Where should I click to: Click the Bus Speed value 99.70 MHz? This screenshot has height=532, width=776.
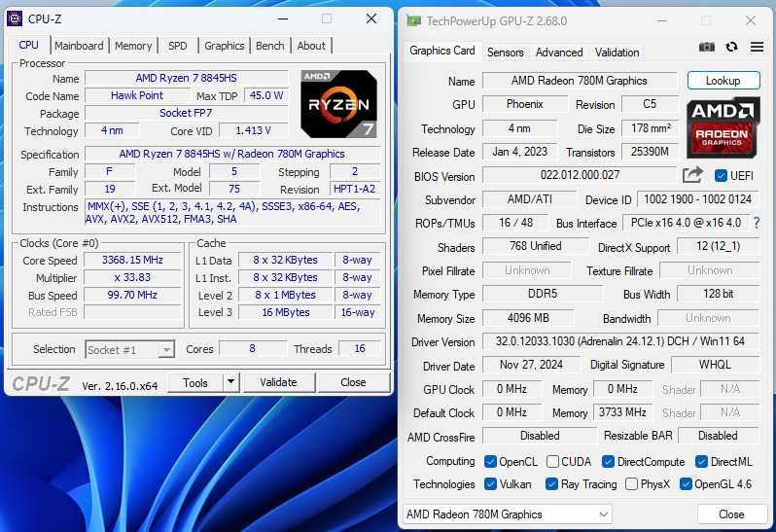132,295
